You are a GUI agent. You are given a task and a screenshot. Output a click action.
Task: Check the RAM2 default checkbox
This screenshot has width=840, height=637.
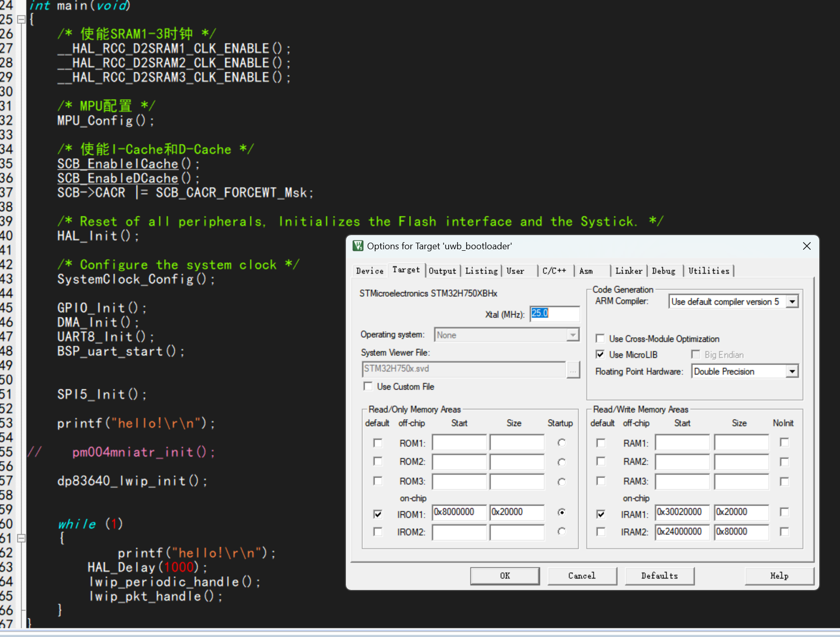tap(601, 461)
